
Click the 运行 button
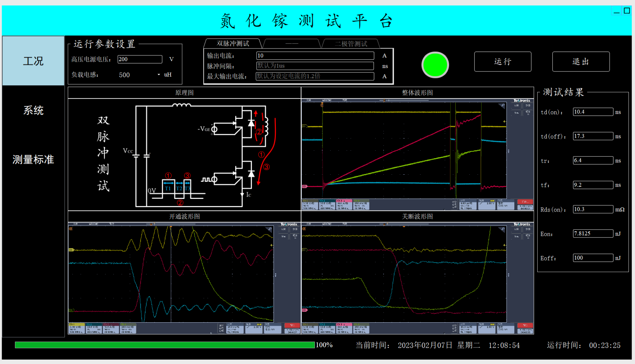(x=502, y=62)
